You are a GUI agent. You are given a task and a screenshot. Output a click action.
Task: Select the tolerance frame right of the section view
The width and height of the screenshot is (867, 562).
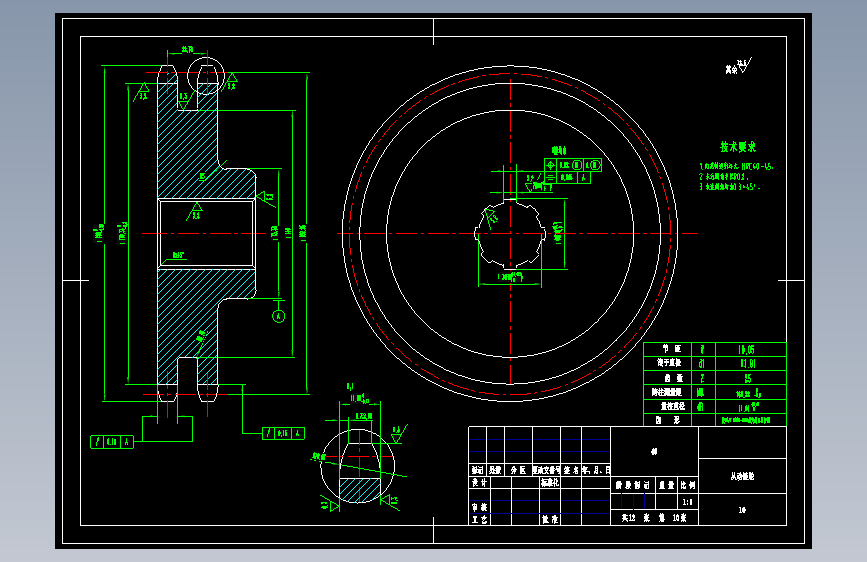(x=283, y=433)
